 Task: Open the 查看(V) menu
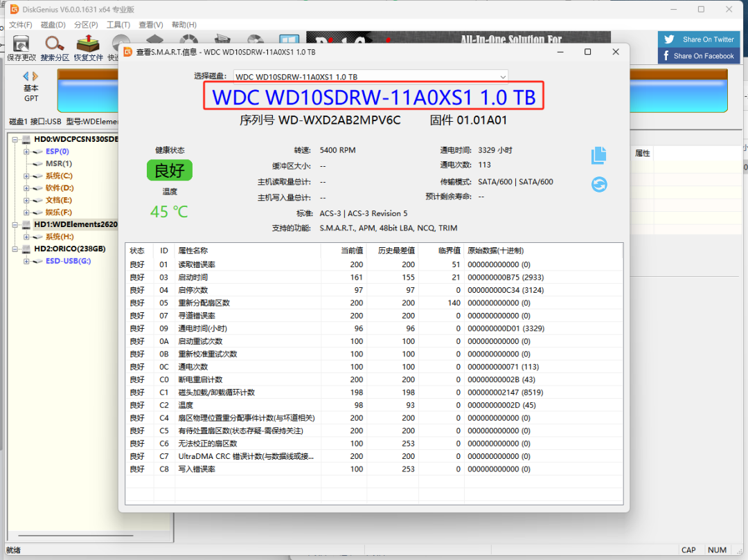coord(151,25)
